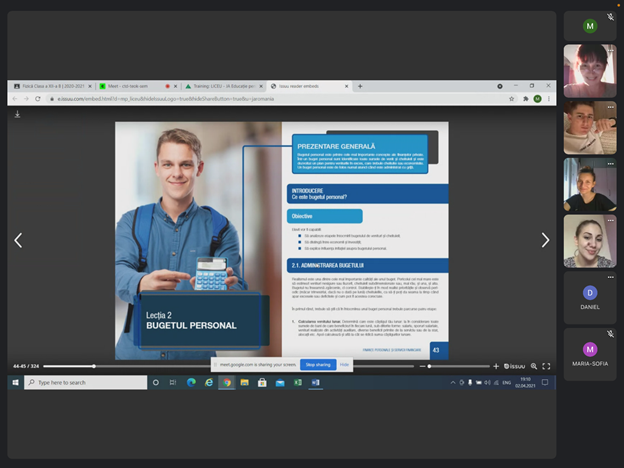Open Cortana circle on the taskbar
Viewport: 624px width, 468px height.
[x=156, y=382]
